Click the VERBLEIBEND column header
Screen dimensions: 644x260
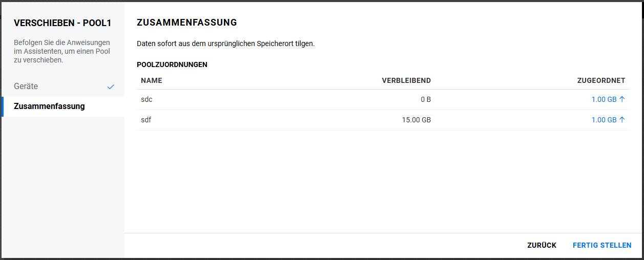coord(406,80)
